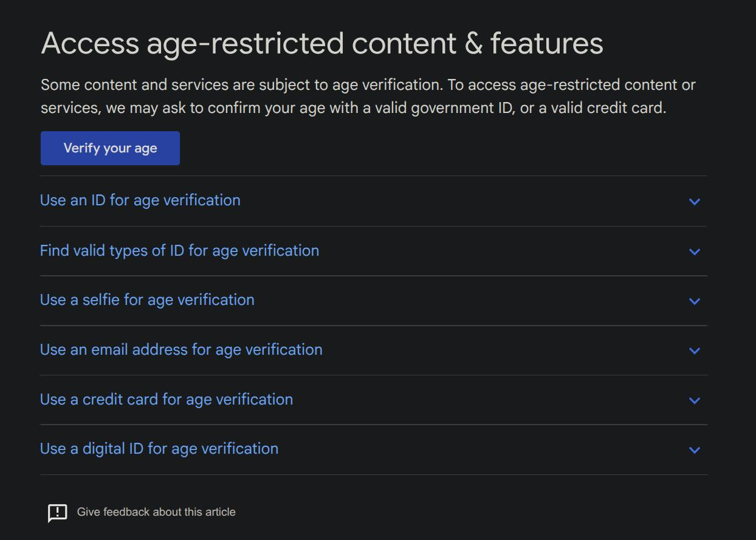Click the Verify your age button
This screenshot has width=756, height=540.
pos(110,148)
